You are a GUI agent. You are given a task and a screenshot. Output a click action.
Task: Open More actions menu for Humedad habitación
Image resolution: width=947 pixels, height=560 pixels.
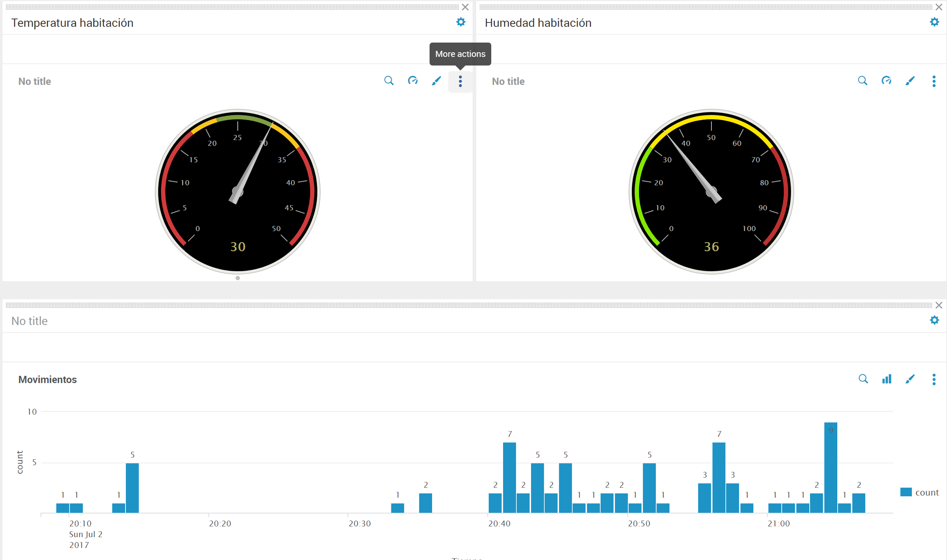[x=934, y=81]
